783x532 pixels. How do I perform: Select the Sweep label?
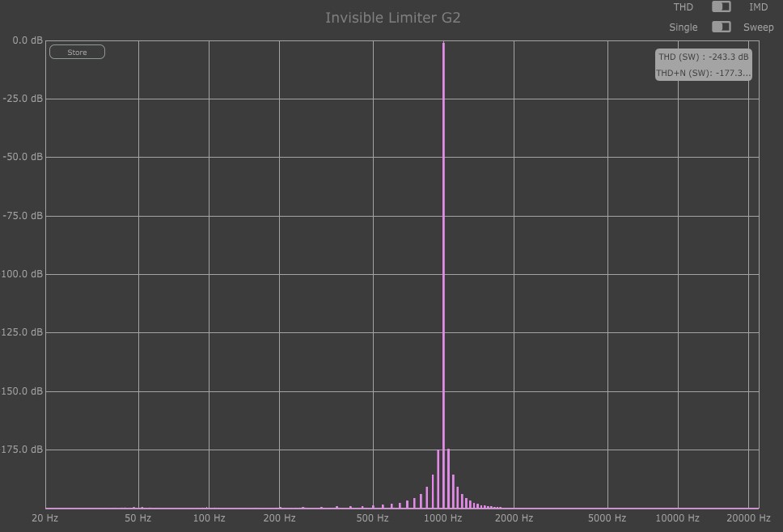(x=758, y=27)
